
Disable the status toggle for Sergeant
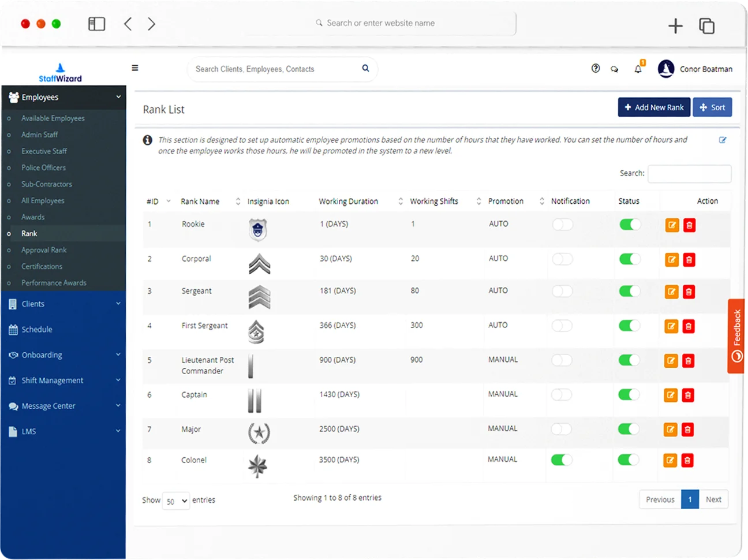coord(630,292)
